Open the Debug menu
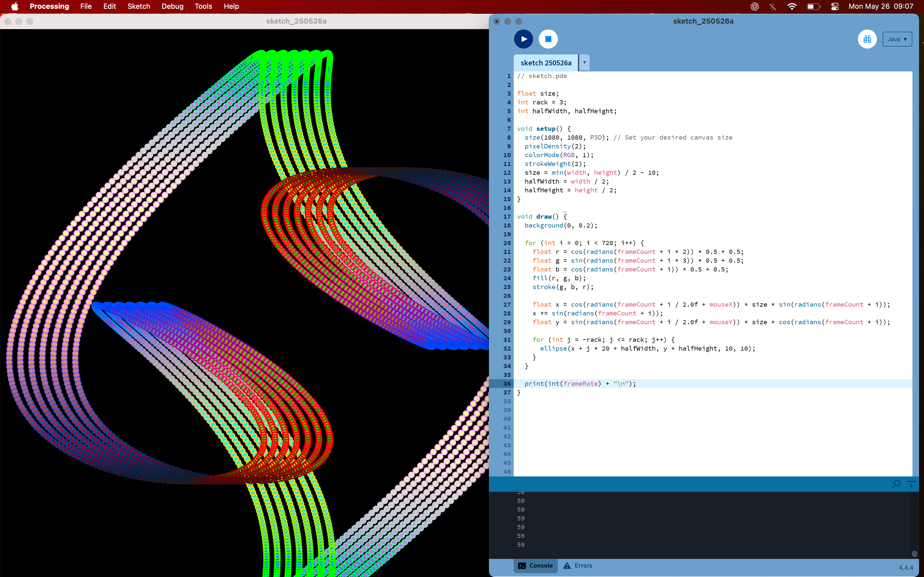 [172, 7]
